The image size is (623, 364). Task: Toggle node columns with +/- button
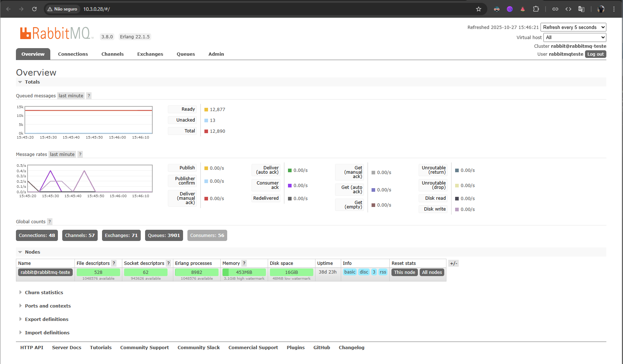(x=453, y=263)
